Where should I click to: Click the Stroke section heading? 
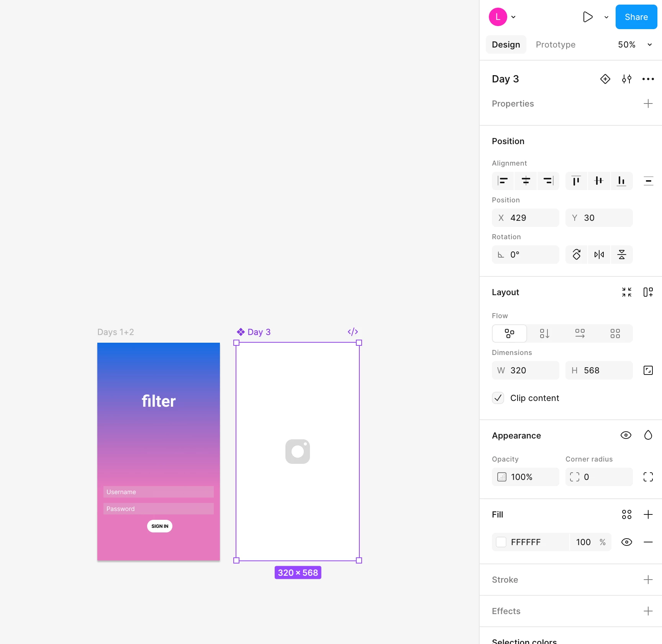(505, 580)
